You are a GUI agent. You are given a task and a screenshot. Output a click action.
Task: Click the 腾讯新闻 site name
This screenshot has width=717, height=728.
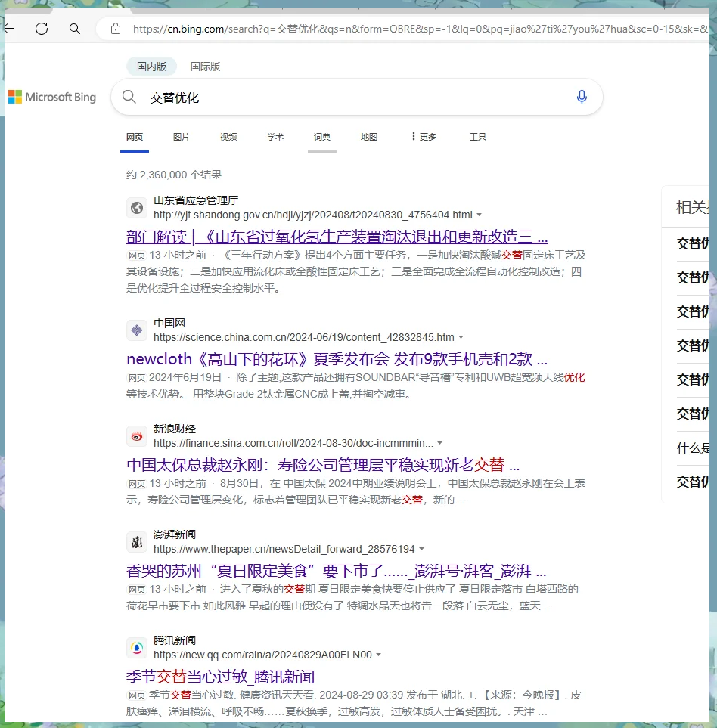[175, 641]
